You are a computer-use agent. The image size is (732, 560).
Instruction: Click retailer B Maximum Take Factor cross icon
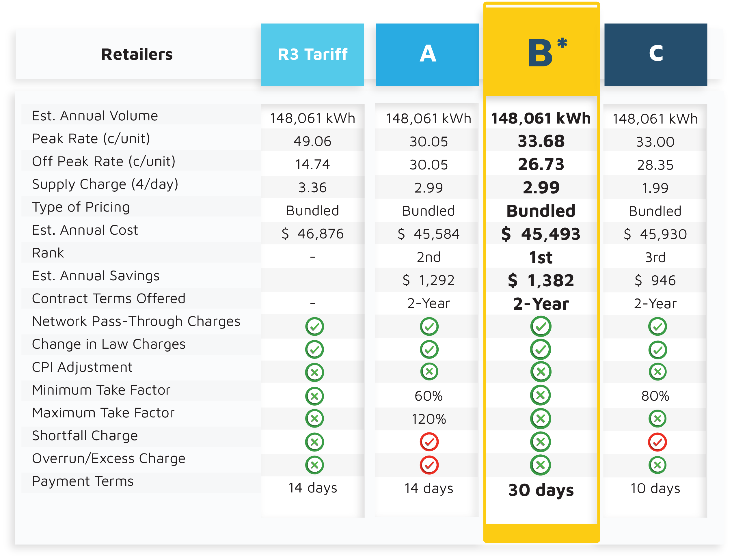pyautogui.click(x=541, y=419)
